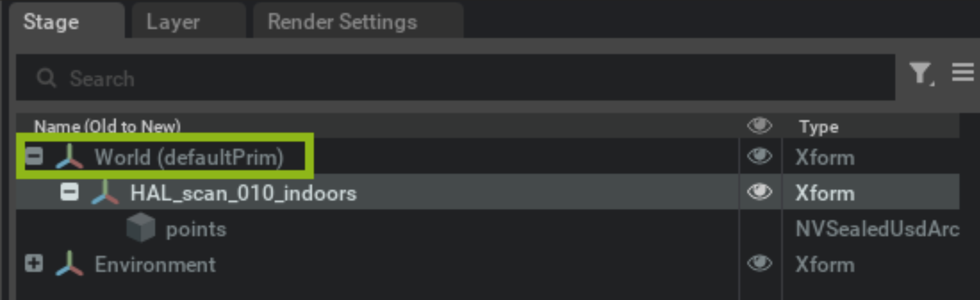Screen dimensions: 980x300
Task: Hide the HAL_scan_010_indoors prim
Action: (759, 192)
